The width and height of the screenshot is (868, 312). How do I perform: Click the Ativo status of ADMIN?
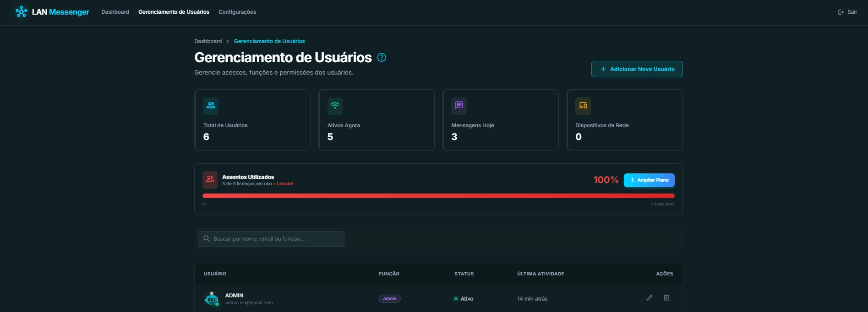pos(464,299)
